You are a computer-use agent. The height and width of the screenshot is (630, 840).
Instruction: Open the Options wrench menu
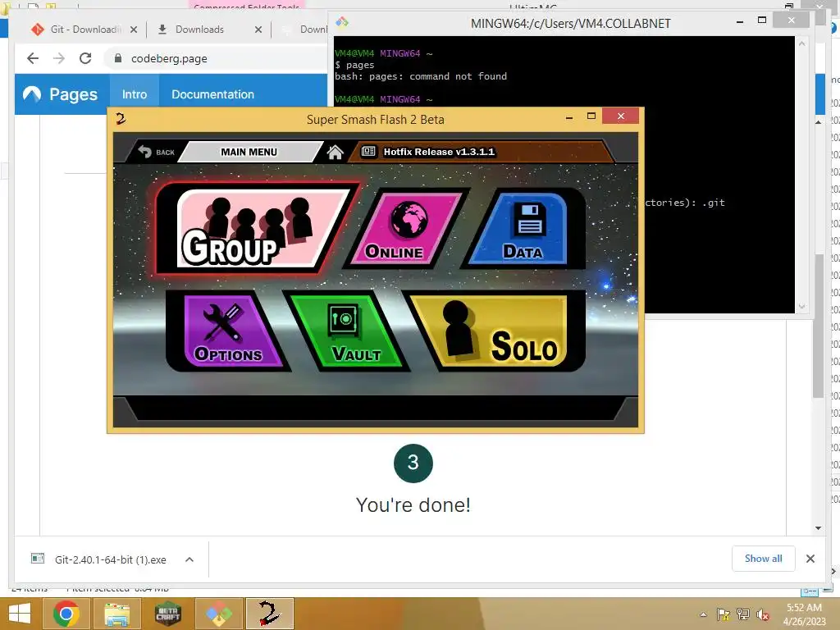pos(228,331)
